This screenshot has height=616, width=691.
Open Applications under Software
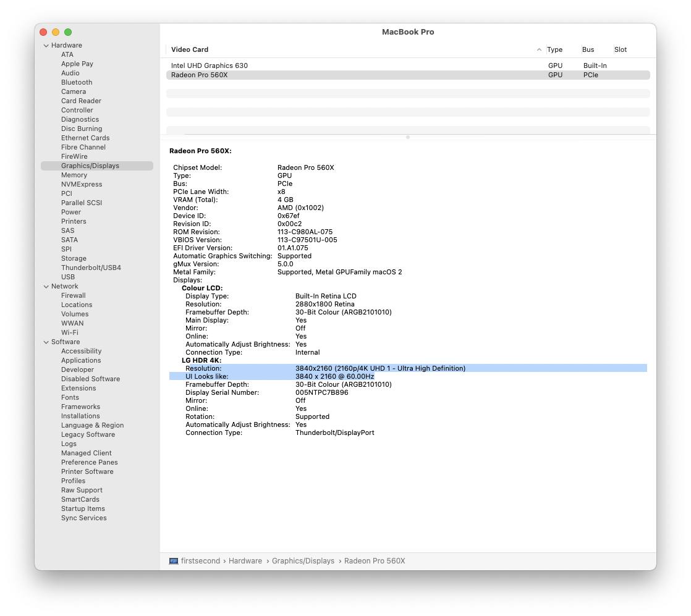[81, 360]
